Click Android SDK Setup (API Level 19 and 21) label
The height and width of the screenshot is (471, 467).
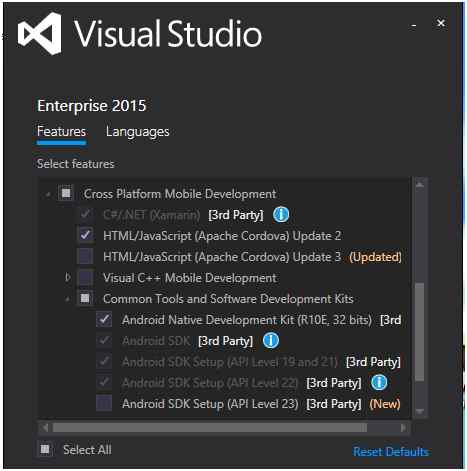(230, 362)
